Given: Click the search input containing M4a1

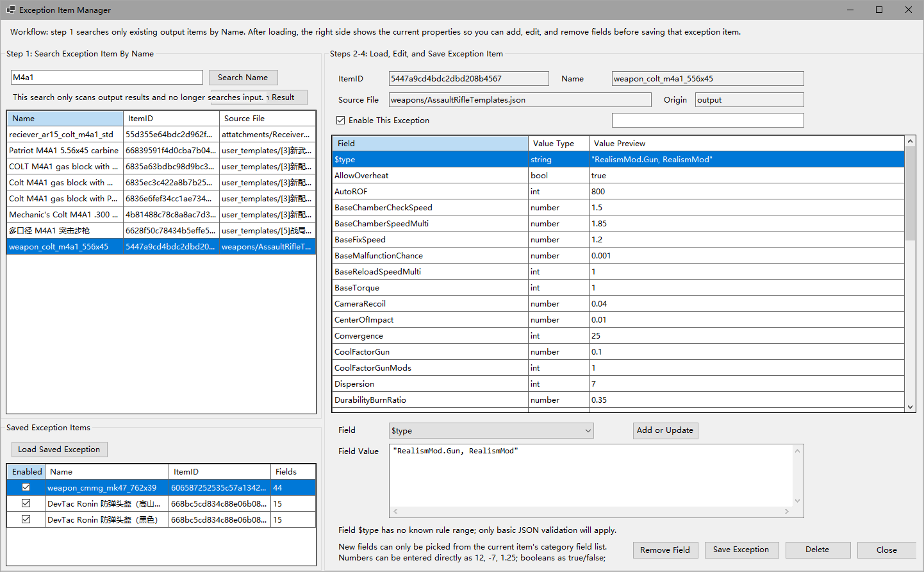Looking at the screenshot, I should click(x=106, y=77).
